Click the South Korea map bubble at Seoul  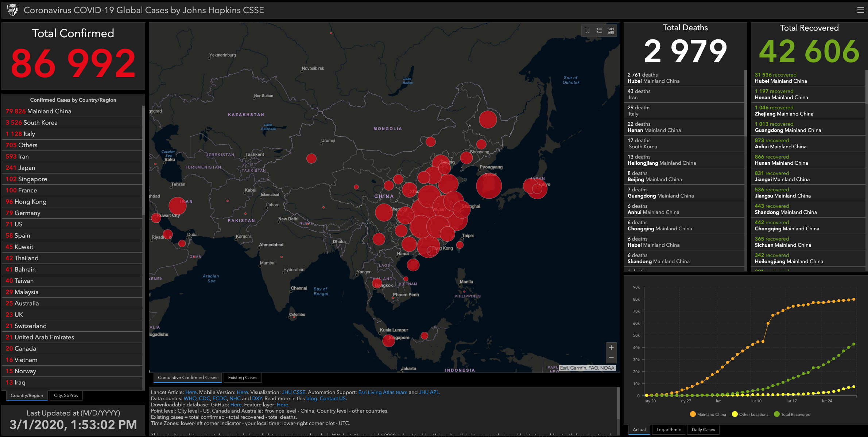[x=489, y=186]
